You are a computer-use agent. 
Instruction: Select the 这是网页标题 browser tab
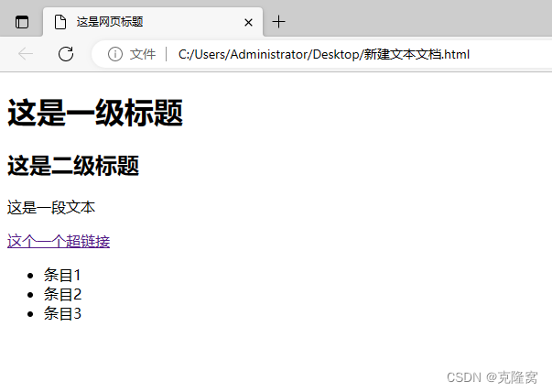153,22
